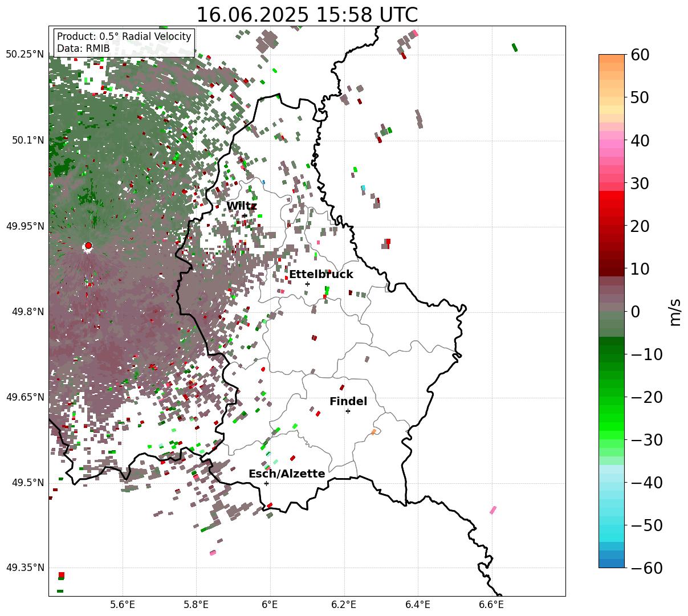Click the title '16.06.2025 15:58 UTC'
The image size is (688, 616).
307,14
